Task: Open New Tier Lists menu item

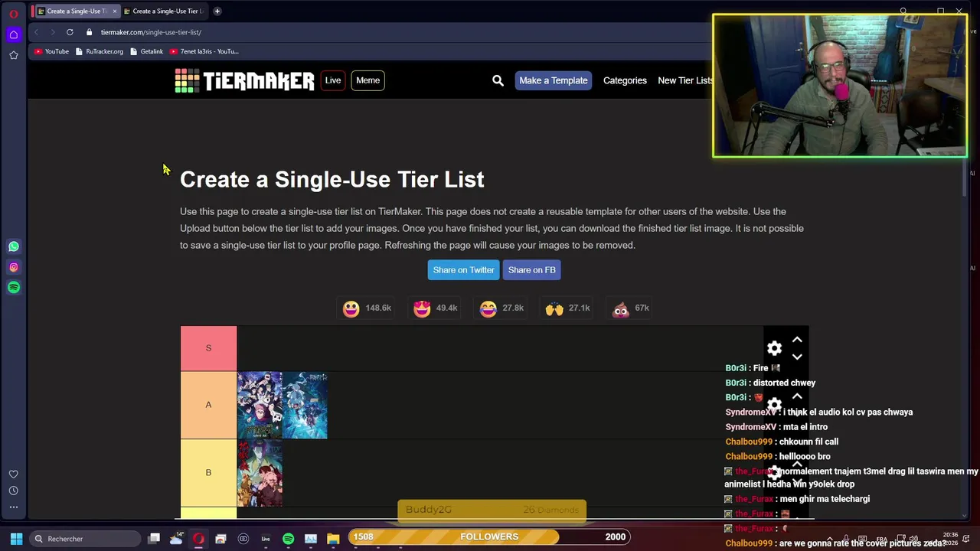Action: 685,80
